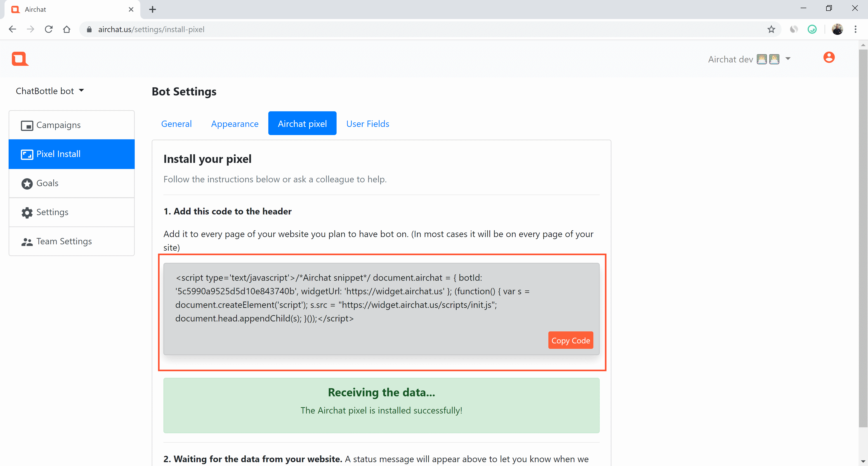Screen dimensions: 868x466
Task: Go back with the browser back arrow
Action: 12,29
